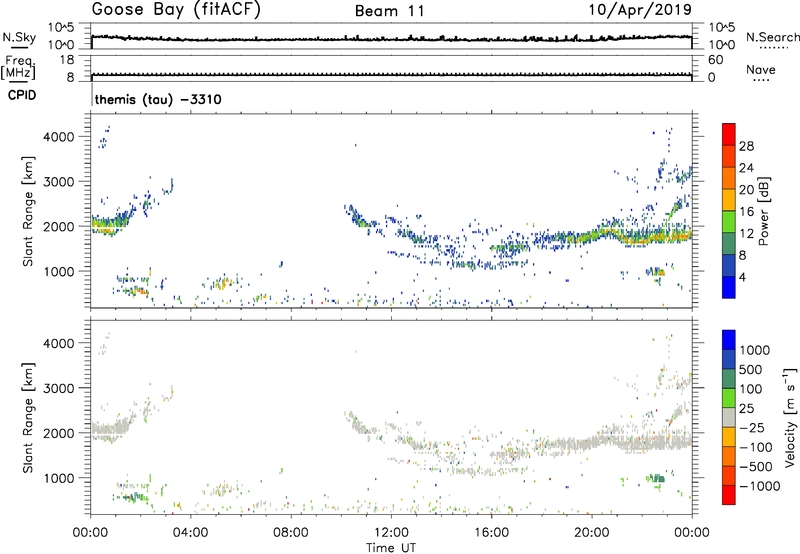This screenshot has height=554, width=800.
Task: Click the 'N.Sky' legend label
Action: click(x=19, y=37)
